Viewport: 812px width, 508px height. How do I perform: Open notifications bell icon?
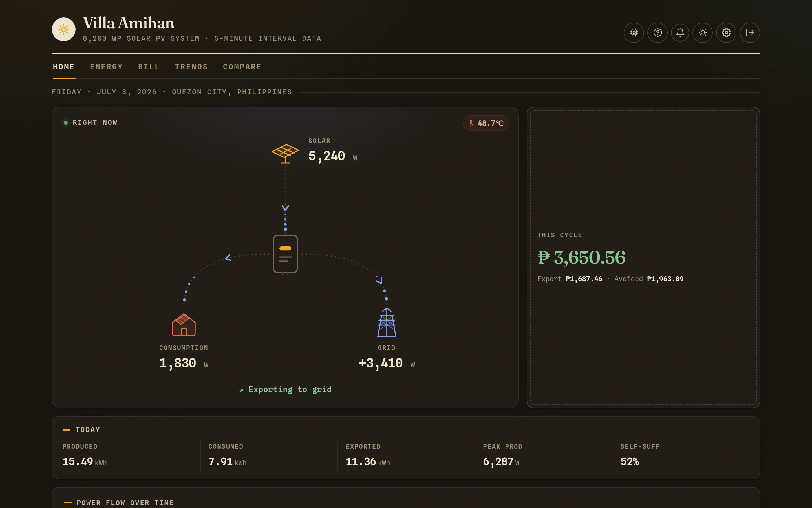(x=680, y=32)
